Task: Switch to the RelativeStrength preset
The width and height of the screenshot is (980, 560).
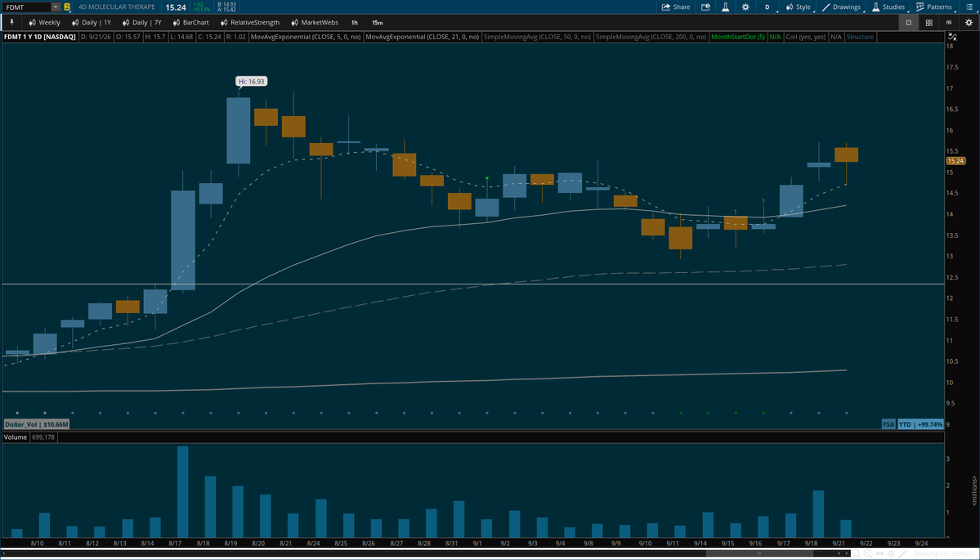Action: [x=249, y=23]
